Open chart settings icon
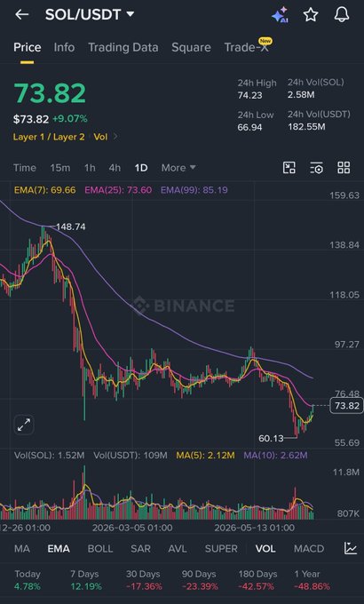This screenshot has height=604, width=364. [x=317, y=168]
